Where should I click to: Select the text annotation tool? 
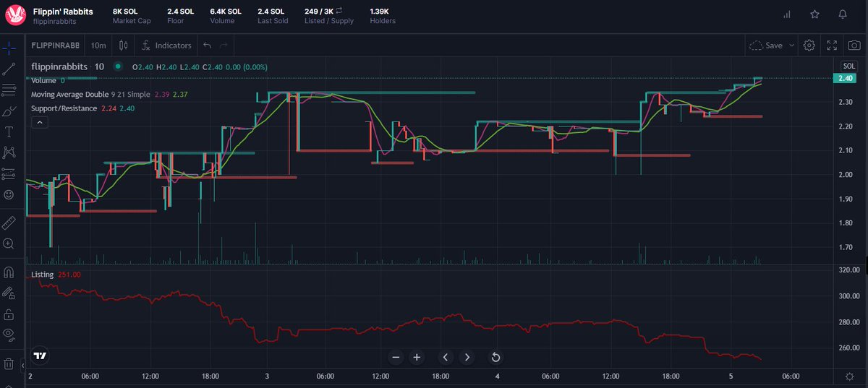[9, 132]
